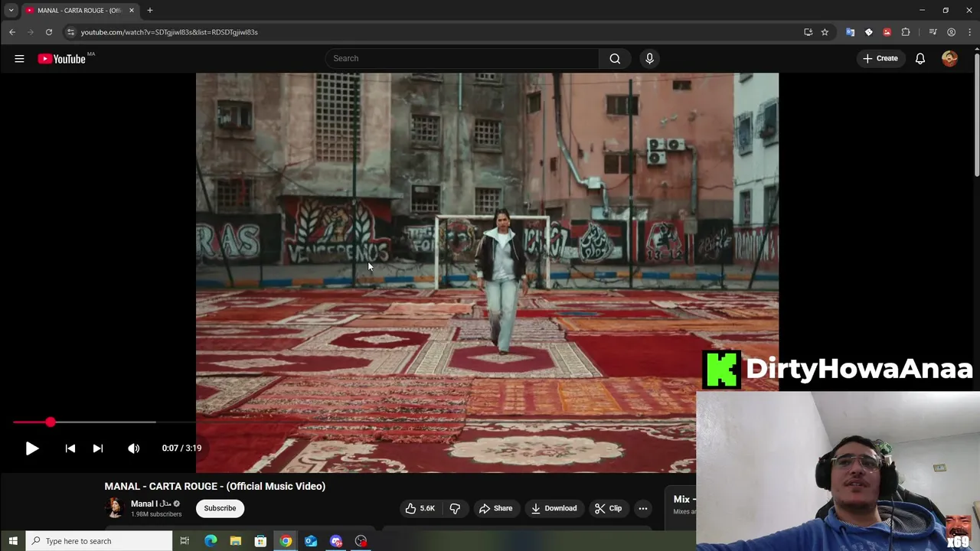Screen dimensions: 980x551
Task: Start voice search with microphone icon
Action: (649, 58)
